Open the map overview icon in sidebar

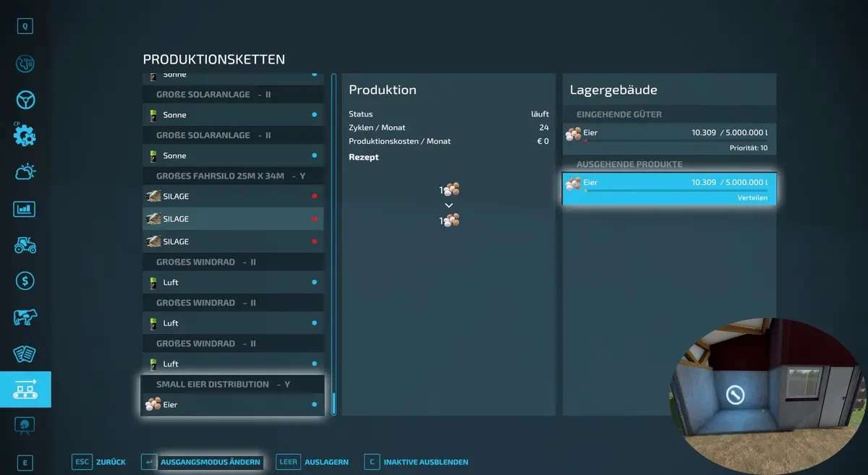click(25, 64)
